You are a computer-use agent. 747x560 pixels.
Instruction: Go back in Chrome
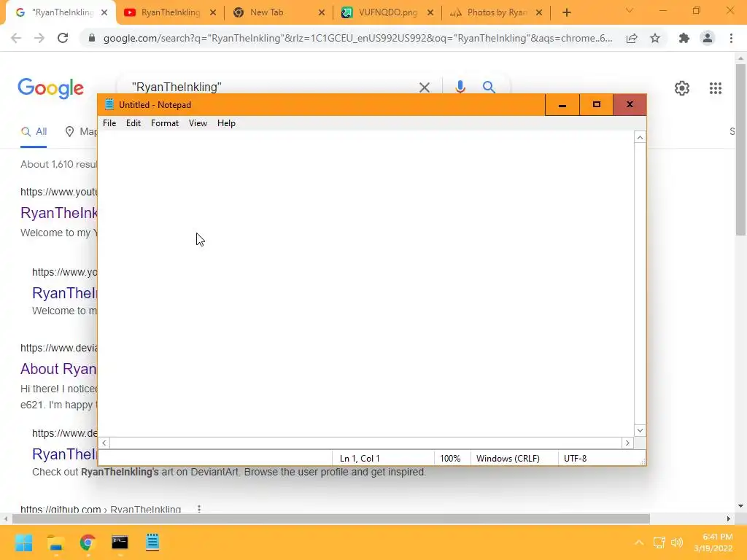click(x=16, y=38)
